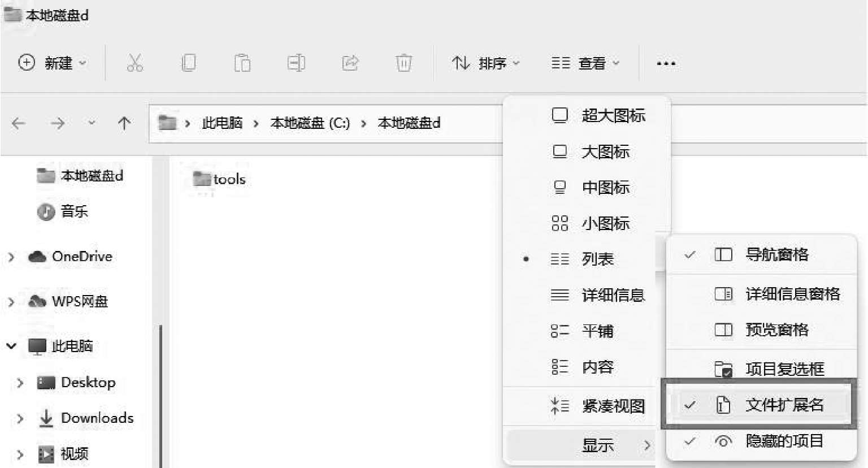Click the WPS网盘 cloud icon
The height and width of the screenshot is (468, 868).
point(37,301)
